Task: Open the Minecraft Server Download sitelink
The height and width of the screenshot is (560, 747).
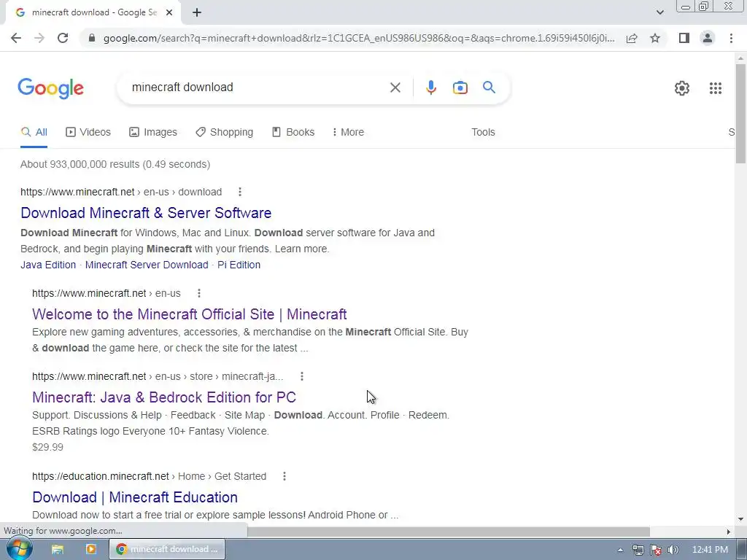Action: 147,265
